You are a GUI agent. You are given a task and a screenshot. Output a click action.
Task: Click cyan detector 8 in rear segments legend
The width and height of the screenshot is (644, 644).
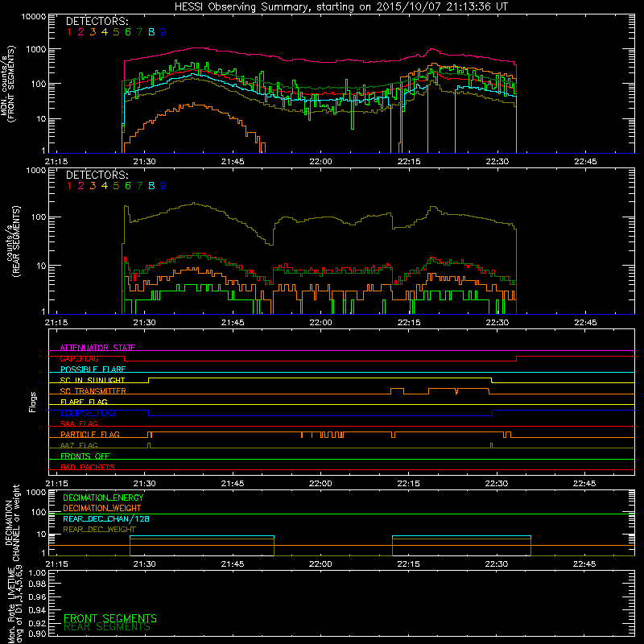(x=151, y=186)
